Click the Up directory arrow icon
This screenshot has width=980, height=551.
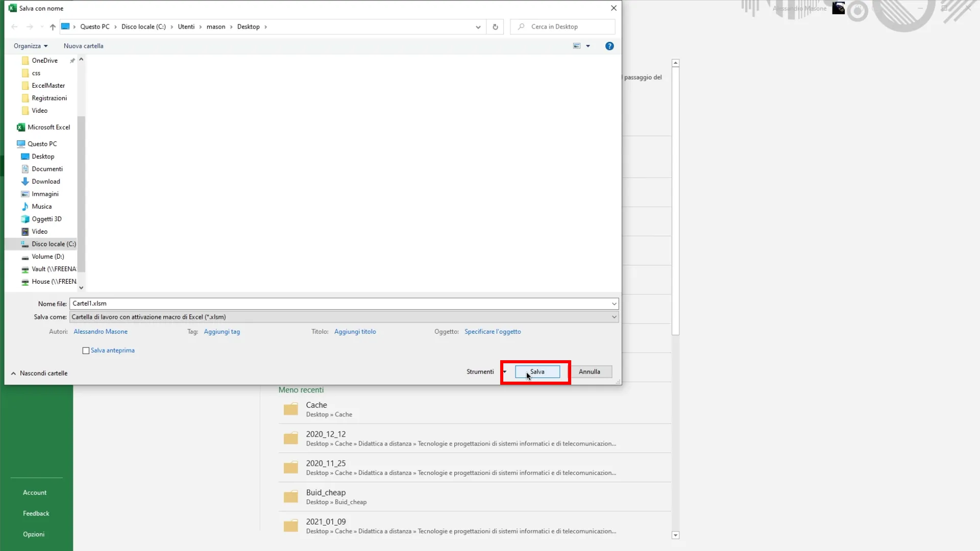53,27
